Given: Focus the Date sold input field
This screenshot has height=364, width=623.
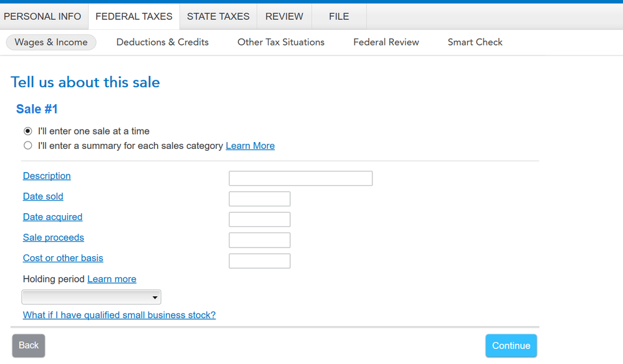Looking at the screenshot, I should coord(259,199).
